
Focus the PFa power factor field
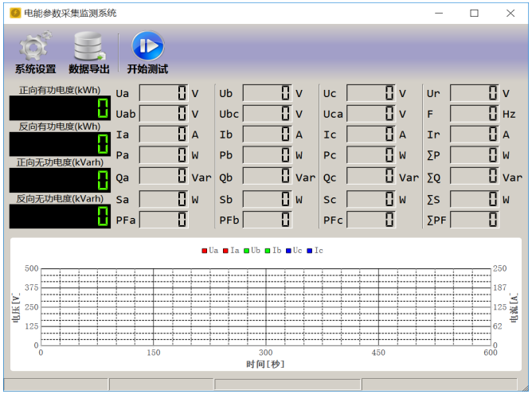(164, 219)
